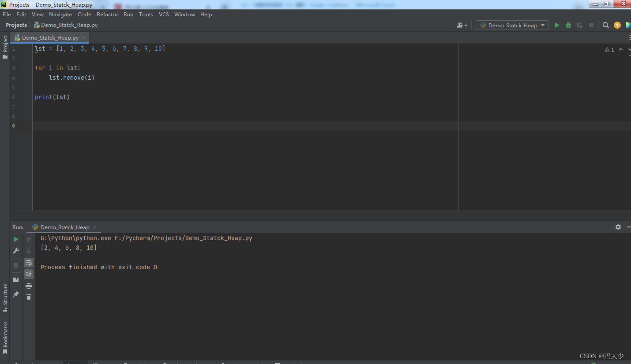Open the Tools menu
Viewport: 631px width, 364px height.
pos(146,15)
